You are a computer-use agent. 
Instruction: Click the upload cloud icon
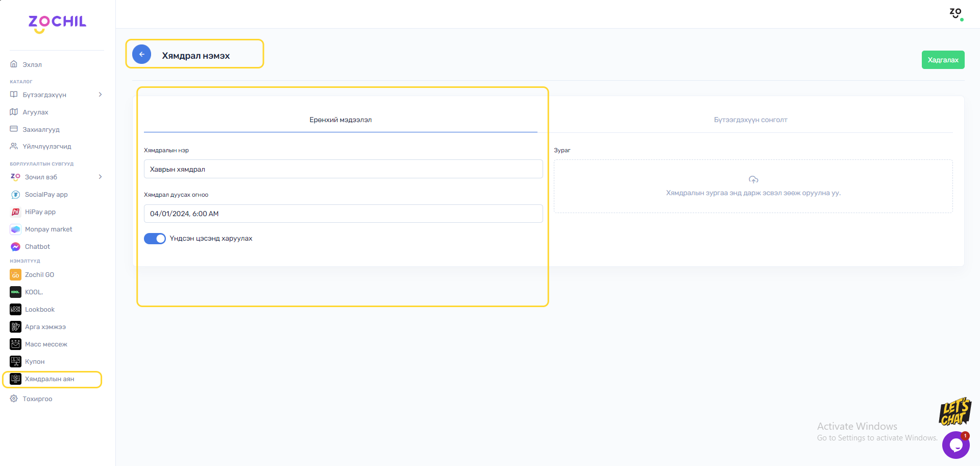click(x=753, y=180)
